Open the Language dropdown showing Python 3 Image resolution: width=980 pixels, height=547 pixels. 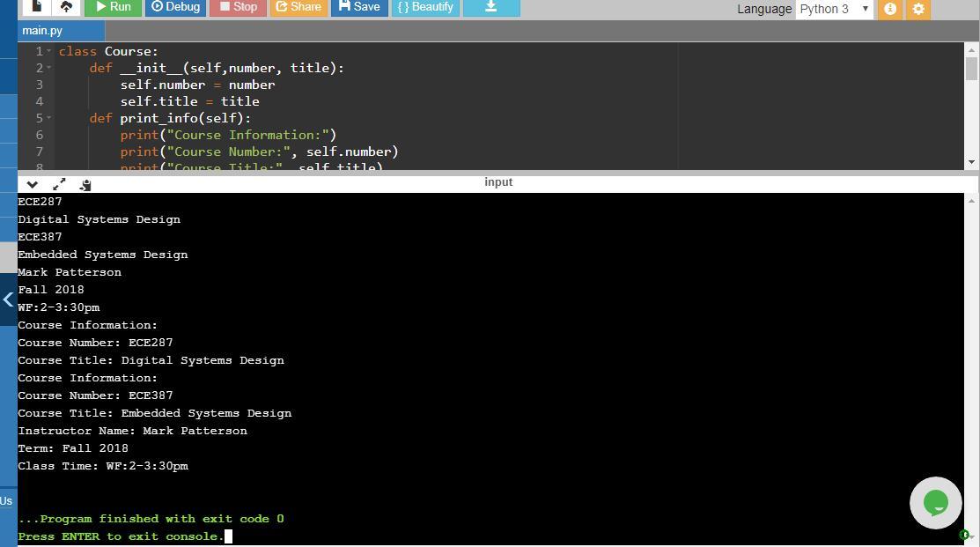coord(833,9)
